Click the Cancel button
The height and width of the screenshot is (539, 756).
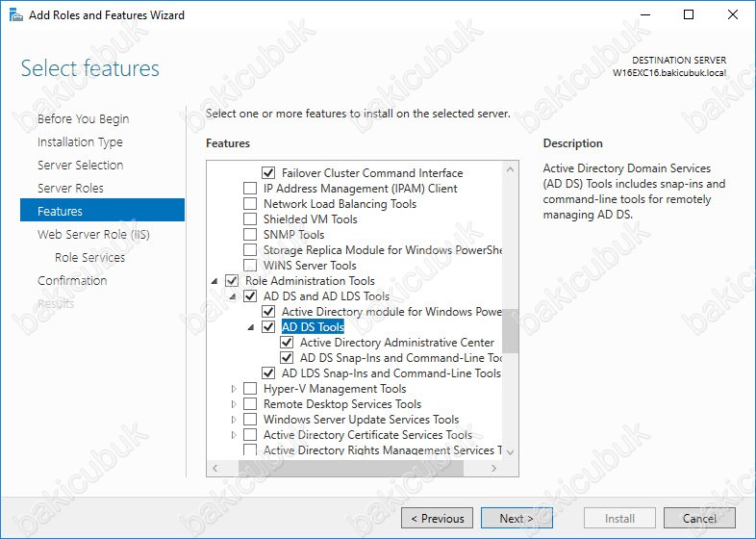(x=699, y=518)
